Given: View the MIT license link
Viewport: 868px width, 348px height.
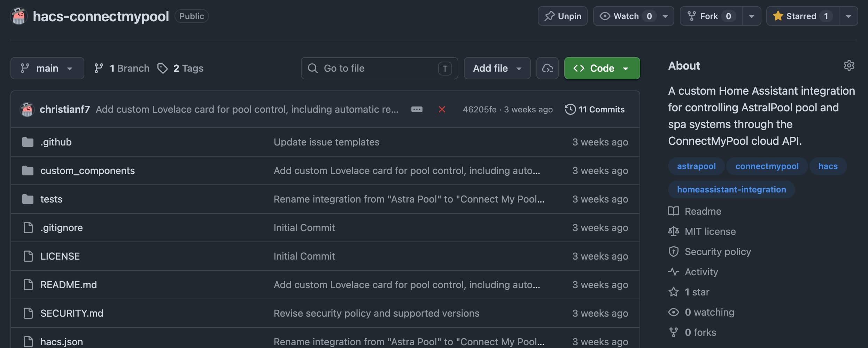Looking at the screenshot, I should (710, 231).
